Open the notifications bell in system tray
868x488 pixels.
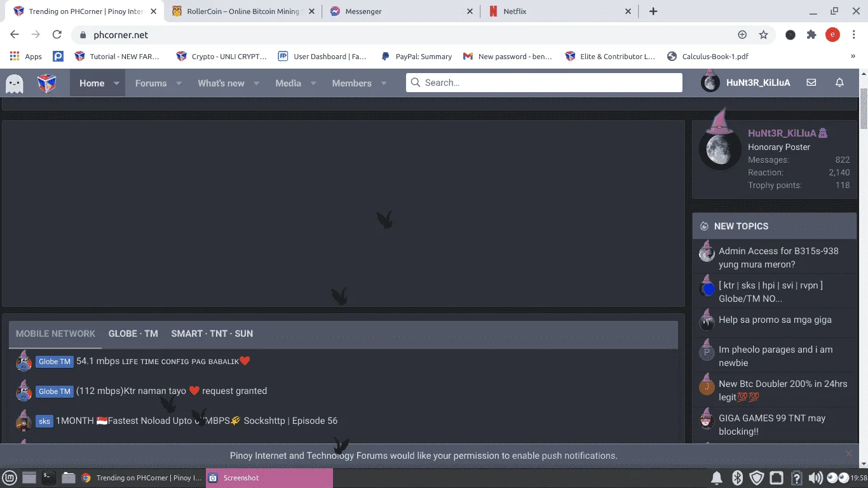click(x=717, y=478)
